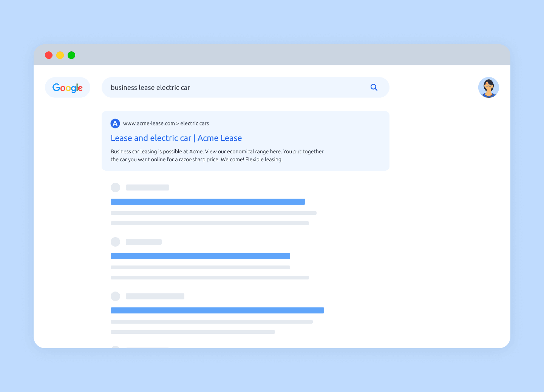Select the search text business lease electric car
This screenshot has width=544, height=392.
point(150,87)
